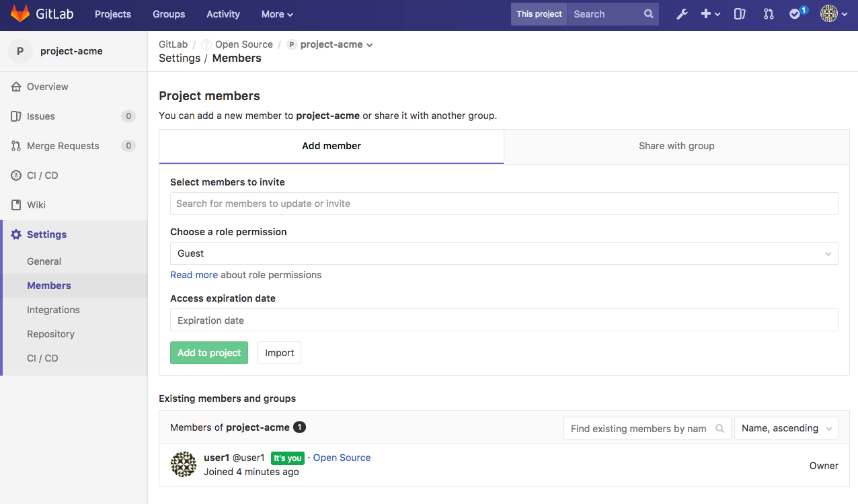Open the Name, ascending sort dropdown
The height and width of the screenshot is (504, 858).
(785, 428)
